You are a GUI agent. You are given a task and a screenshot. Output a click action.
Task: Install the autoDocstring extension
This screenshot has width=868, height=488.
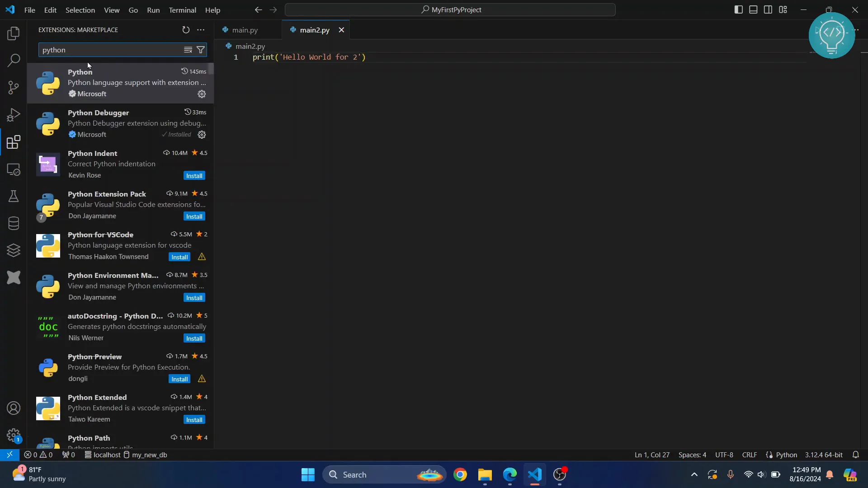[x=194, y=338]
